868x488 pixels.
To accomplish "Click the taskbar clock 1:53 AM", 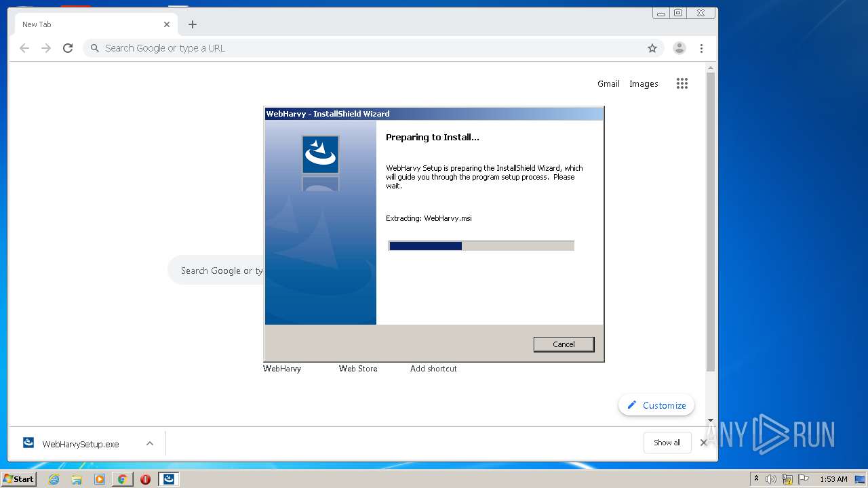I will [833, 479].
